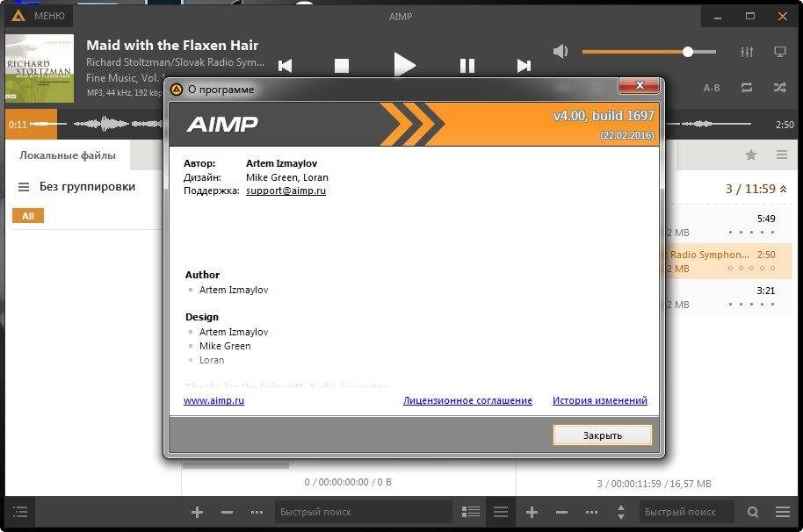Click the AIMP triangle logo icon

[18, 16]
